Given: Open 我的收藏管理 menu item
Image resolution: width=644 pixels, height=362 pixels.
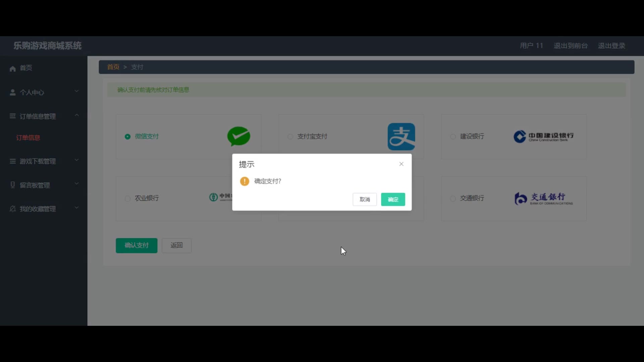Looking at the screenshot, I should pos(44,209).
